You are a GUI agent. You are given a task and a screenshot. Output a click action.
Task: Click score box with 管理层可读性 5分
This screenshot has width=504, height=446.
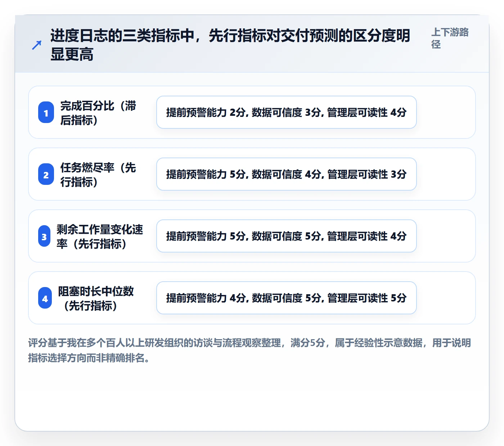tap(287, 298)
